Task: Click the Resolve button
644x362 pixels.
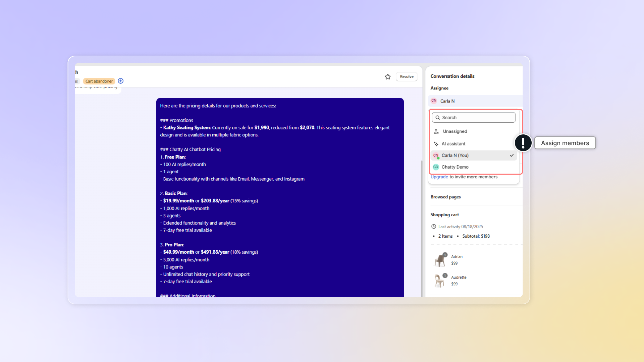Action: pyautogui.click(x=407, y=77)
